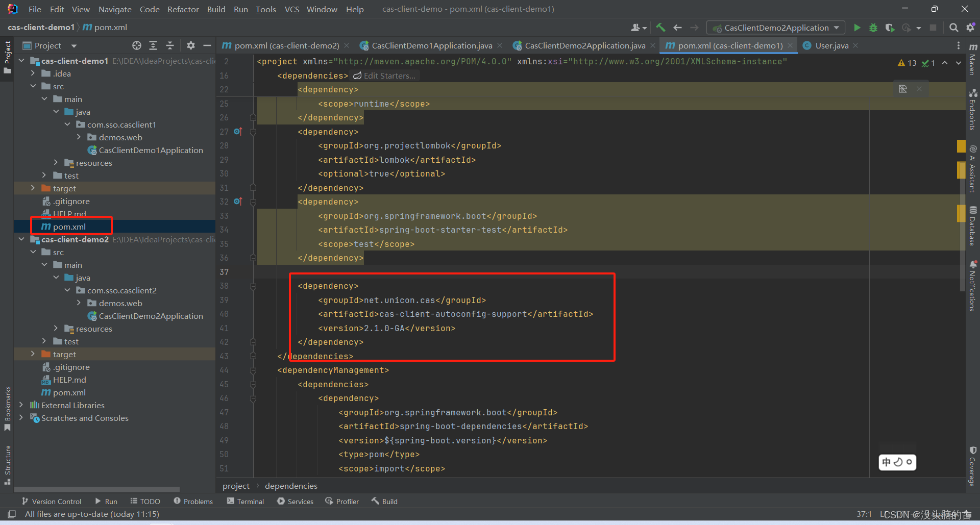Expand the .idea folder
980x525 pixels.
click(33, 73)
